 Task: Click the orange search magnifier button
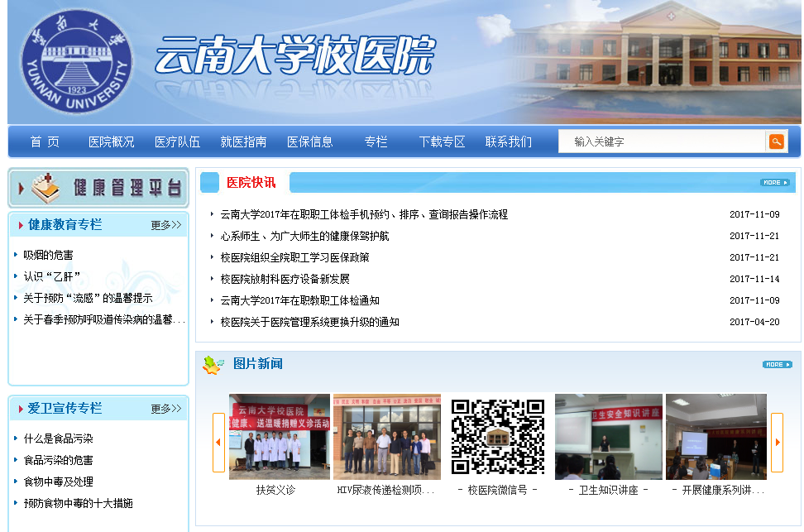pyautogui.click(x=777, y=141)
